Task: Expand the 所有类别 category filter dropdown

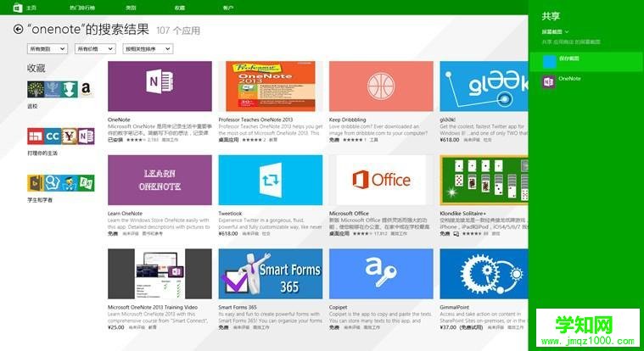Action: pyautogui.click(x=48, y=49)
